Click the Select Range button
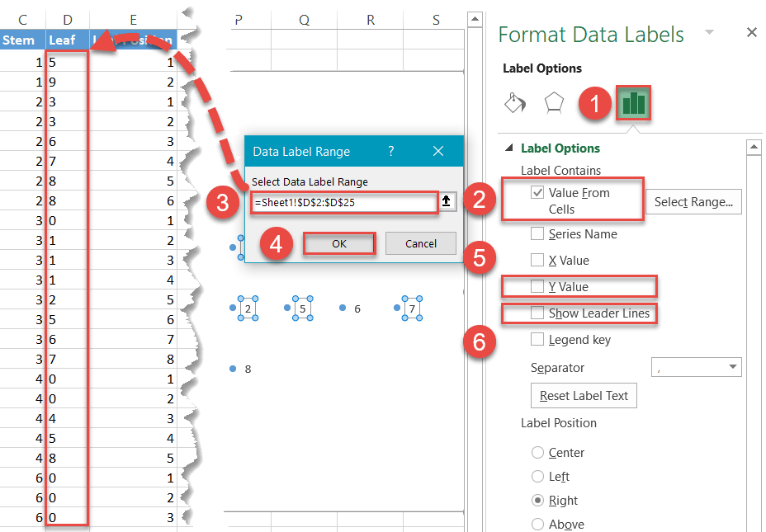 click(693, 201)
